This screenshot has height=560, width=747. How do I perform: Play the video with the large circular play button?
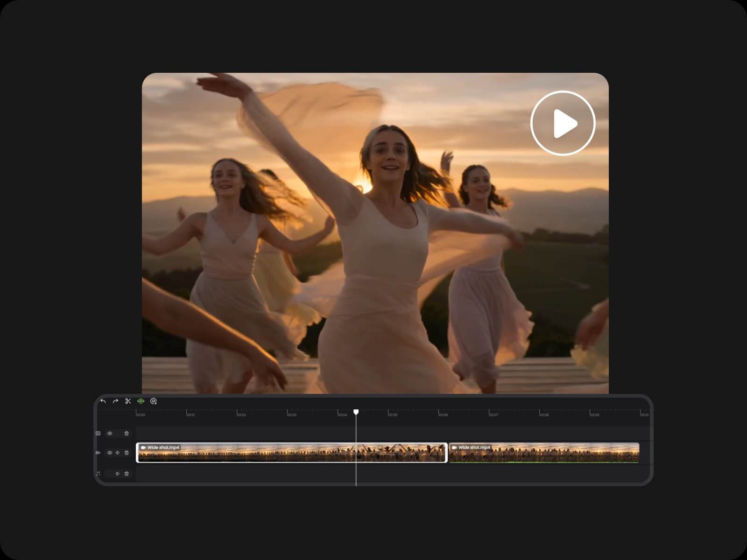point(563,123)
